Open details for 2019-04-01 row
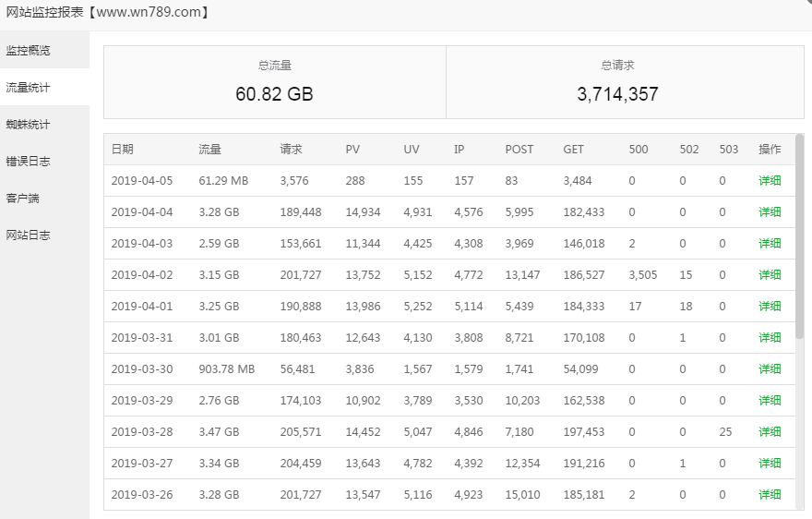 pyautogui.click(x=770, y=307)
